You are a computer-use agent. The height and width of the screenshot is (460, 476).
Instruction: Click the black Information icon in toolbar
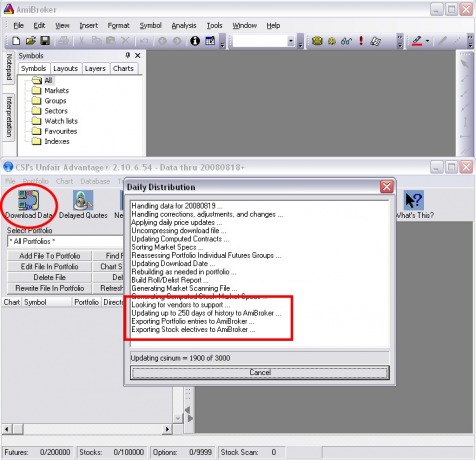coord(195,41)
